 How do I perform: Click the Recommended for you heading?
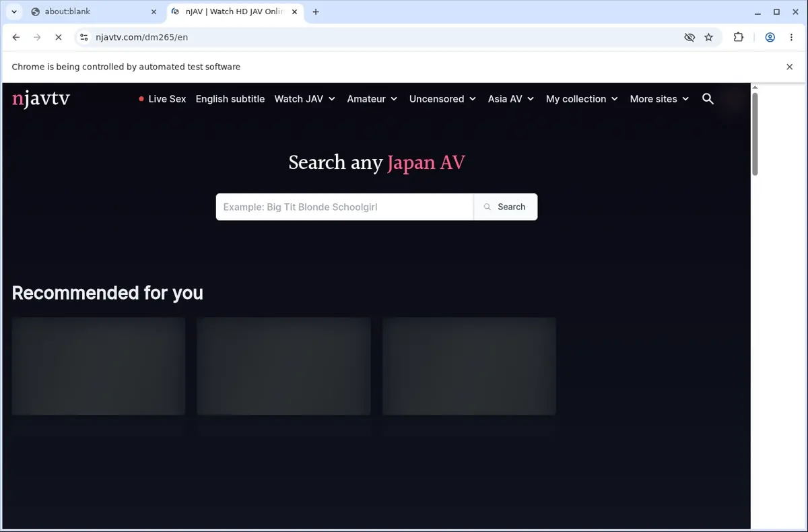[x=107, y=293]
